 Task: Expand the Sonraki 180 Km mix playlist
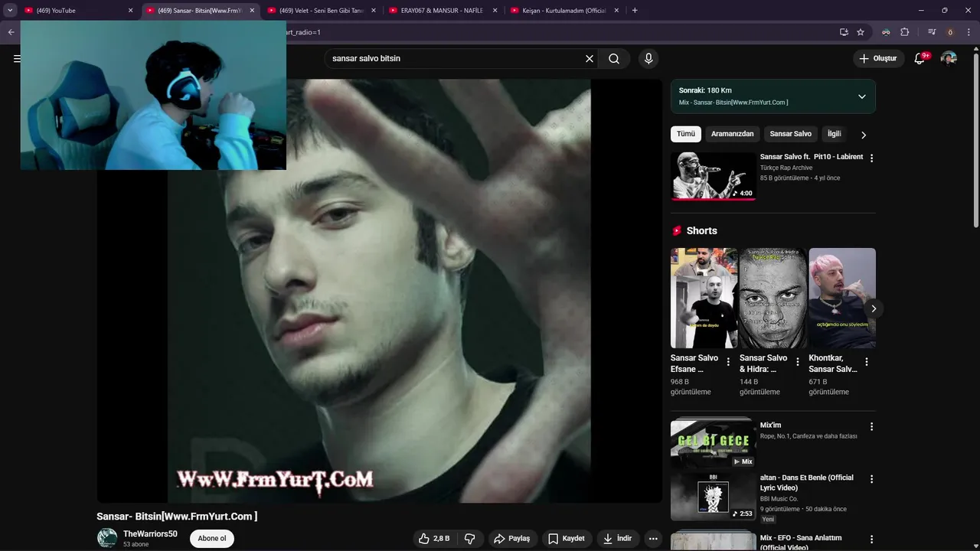pyautogui.click(x=861, y=96)
